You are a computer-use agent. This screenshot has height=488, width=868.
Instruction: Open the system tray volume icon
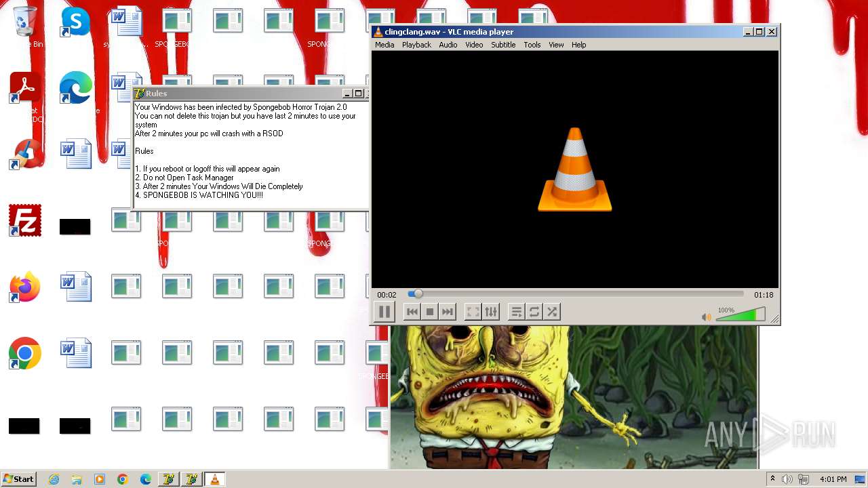click(x=787, y=479)
